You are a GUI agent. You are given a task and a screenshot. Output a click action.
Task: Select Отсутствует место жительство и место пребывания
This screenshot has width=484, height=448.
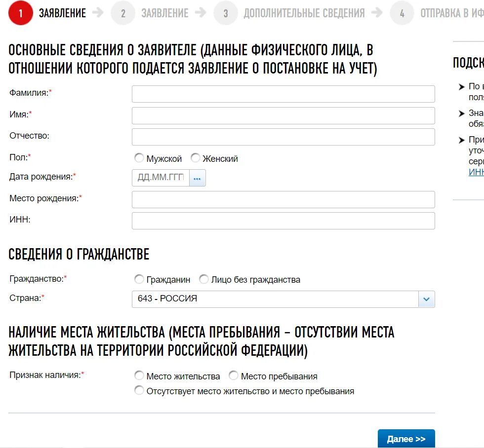[139, 391]
